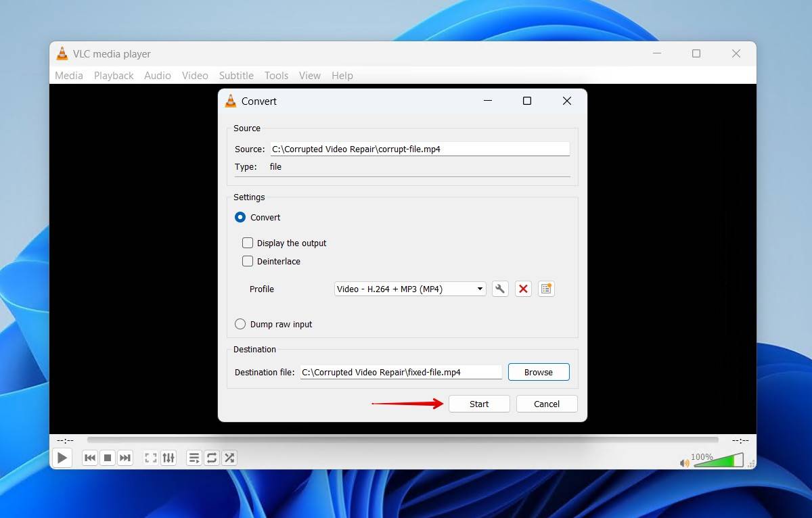Open the Profile dropdown list

click(x=410, y=289)
